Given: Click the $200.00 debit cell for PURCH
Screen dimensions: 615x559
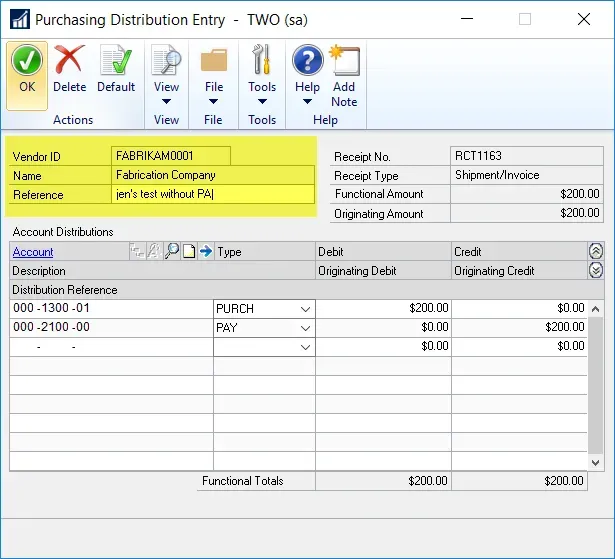Looking at the screenshot, I should pos(383,309).
